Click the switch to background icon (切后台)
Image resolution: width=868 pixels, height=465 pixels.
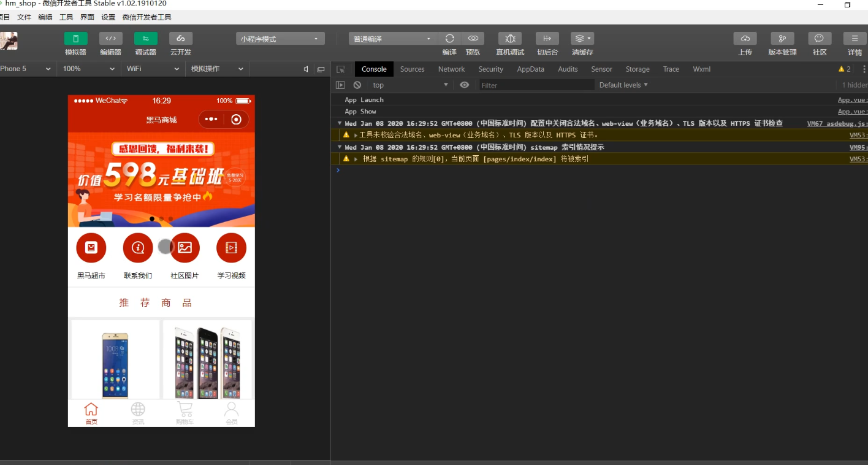(x=547, y=39)
